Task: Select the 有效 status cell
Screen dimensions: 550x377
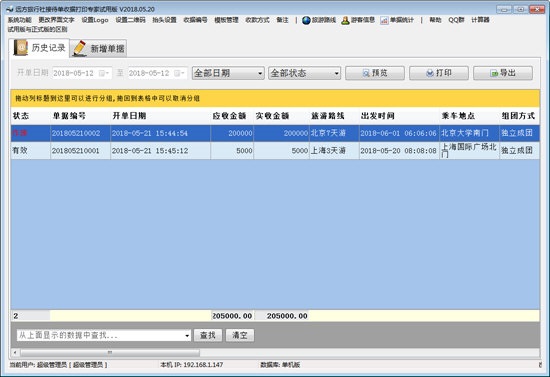Action: [x=31, y=151]
